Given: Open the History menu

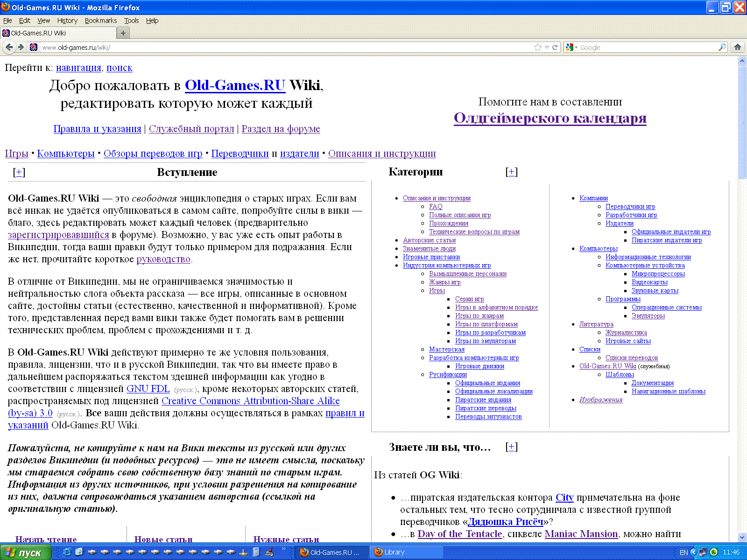Looking at the screenshot, I should click(67, 21).
